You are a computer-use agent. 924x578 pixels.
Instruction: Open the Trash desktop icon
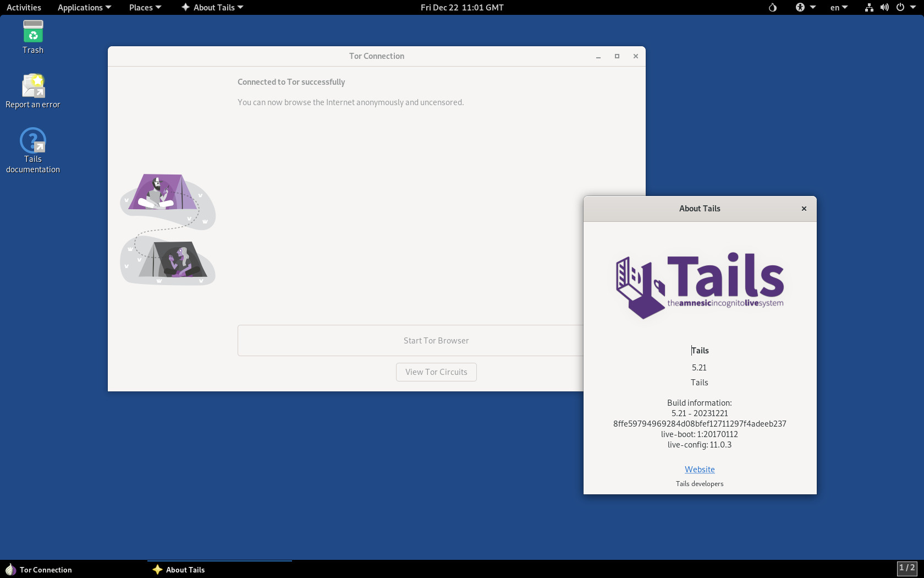click(x=33, y=37)
